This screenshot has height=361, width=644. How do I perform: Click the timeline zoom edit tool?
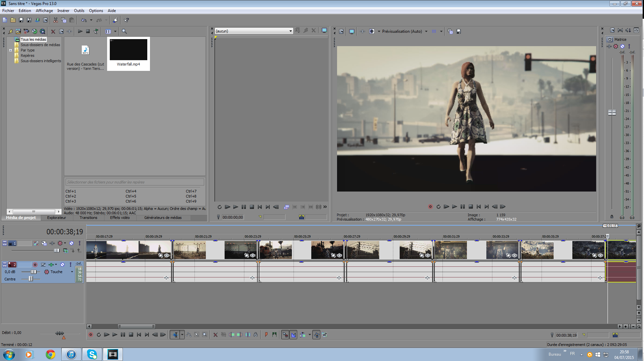[x=205, y=335]
